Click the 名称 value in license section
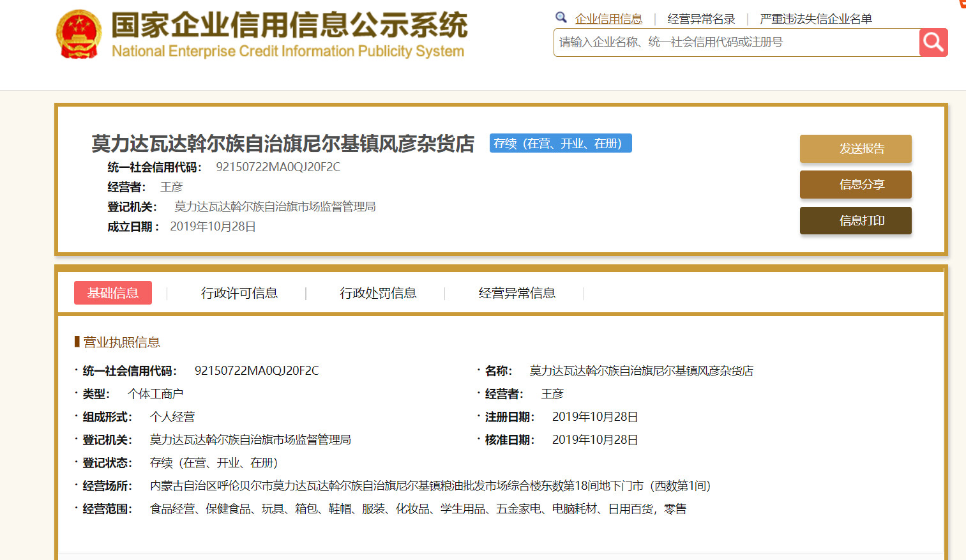The height and width of the screenshot is (560, 966). click(x=641, y=371)
